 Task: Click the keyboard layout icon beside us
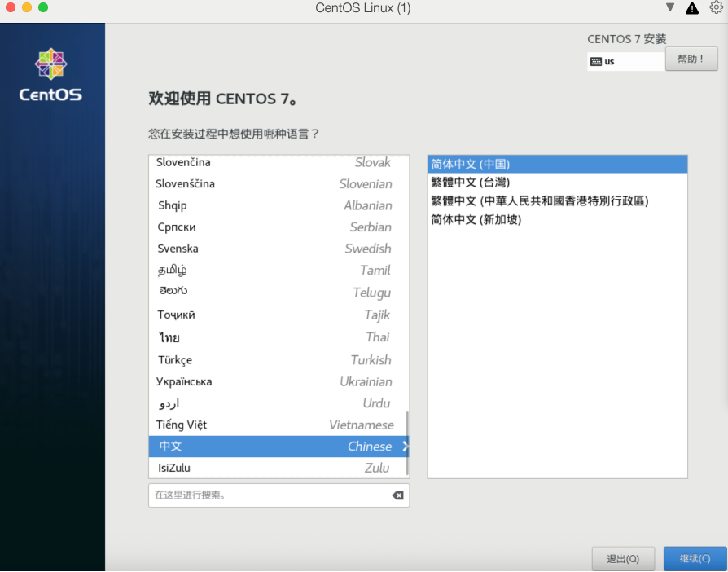point(596,61)
